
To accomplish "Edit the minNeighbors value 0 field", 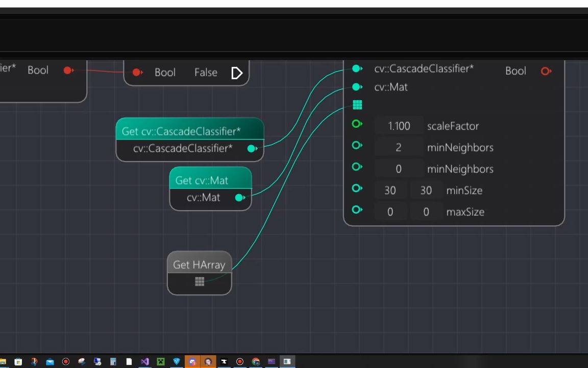I will 399,169.
